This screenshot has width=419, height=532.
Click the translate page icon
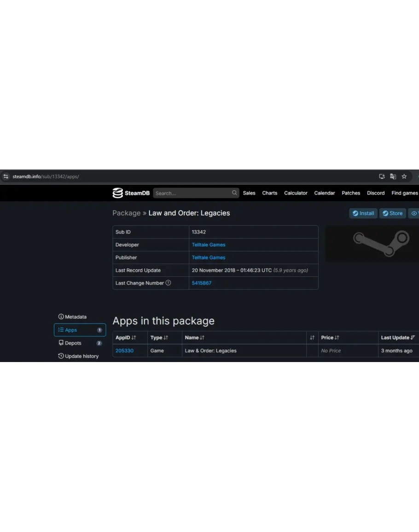click(393, 176)
